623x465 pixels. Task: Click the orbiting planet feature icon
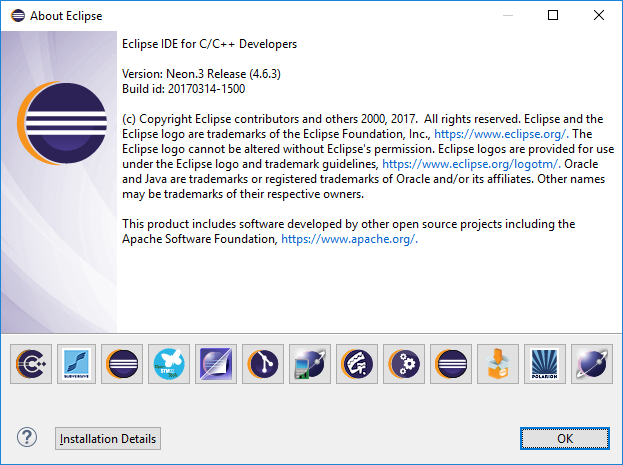(592, 364)
